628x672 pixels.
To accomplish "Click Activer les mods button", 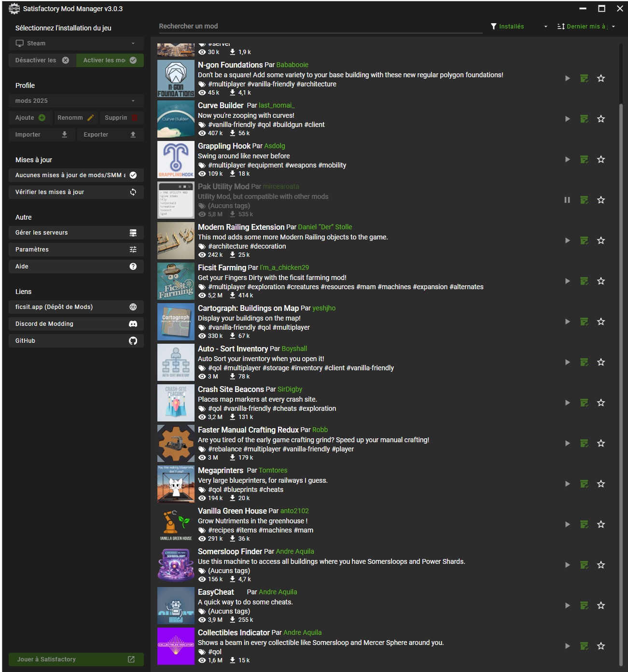I will coord(110,60).
